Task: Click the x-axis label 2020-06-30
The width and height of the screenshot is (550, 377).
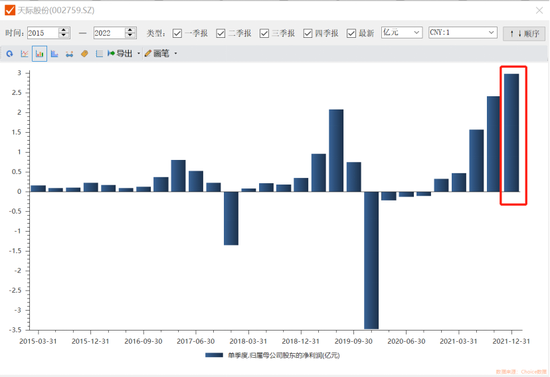Action: [x=406, y=341]
